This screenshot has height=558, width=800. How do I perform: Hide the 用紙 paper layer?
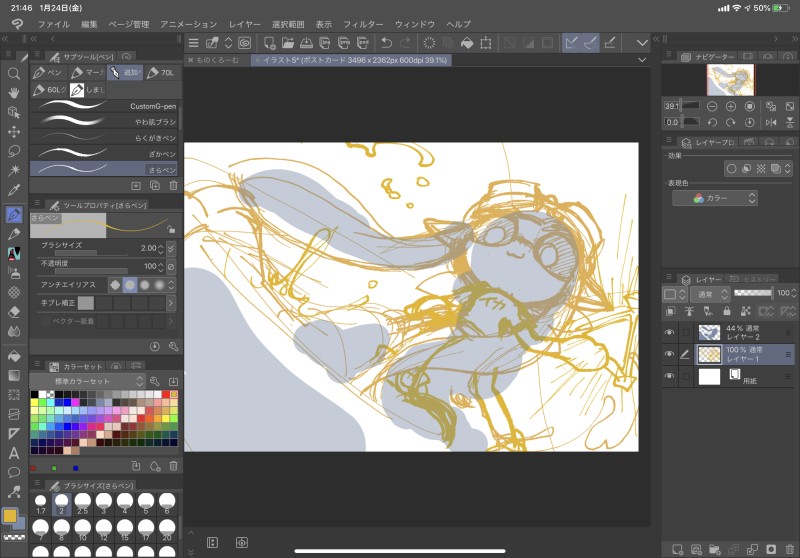coord(669,376)
